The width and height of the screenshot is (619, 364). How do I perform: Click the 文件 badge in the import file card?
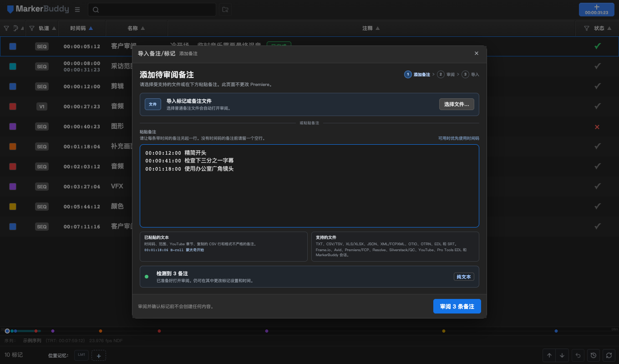point(153,104)
